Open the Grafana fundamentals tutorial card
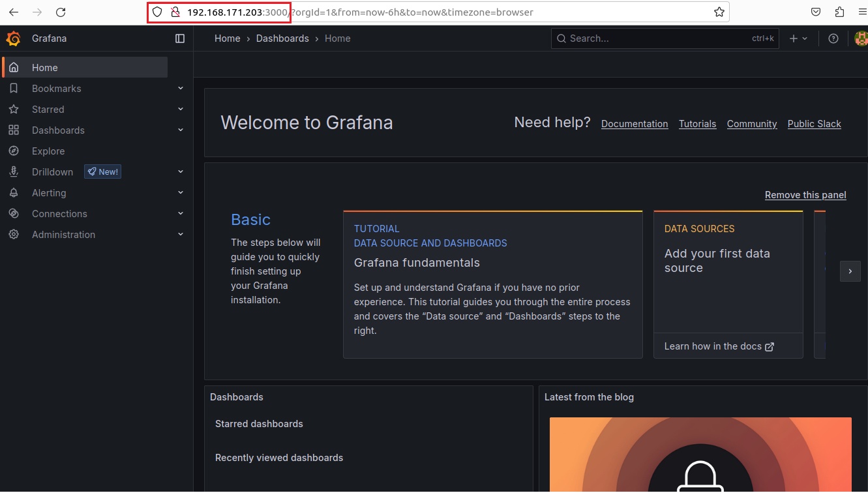The width and height of the screenshot is (868, 493). [x=492, y=284]
